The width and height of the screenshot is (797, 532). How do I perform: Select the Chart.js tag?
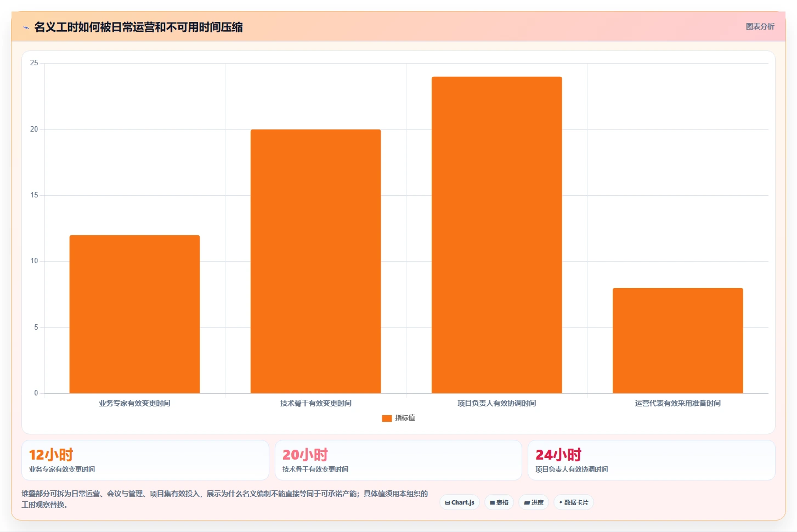point(460,502)
